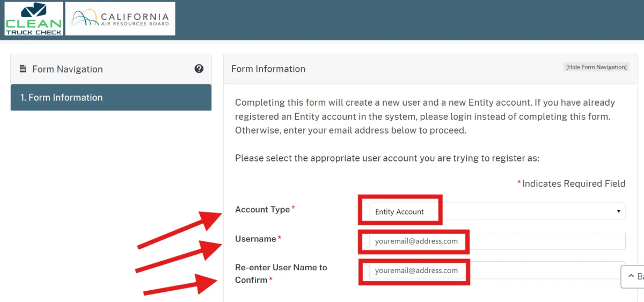Click the red arrow pointing at Username

click(179, 257)
